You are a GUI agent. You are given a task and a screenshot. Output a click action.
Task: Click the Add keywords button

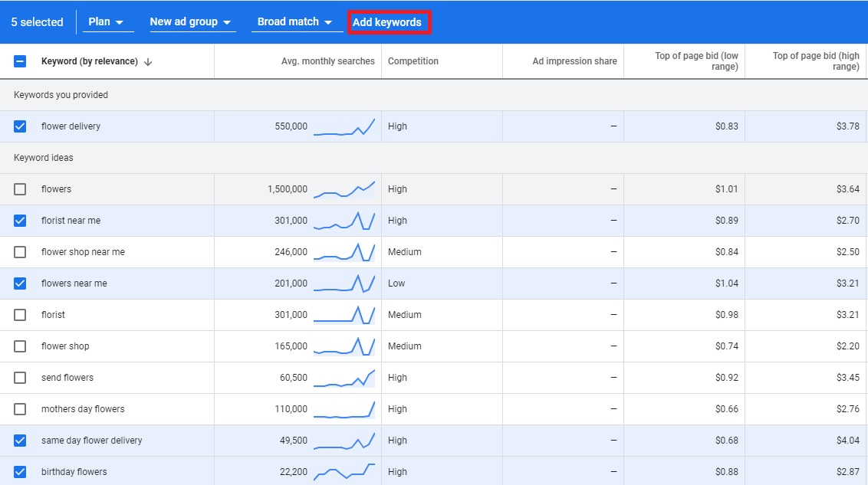point(389,22)
